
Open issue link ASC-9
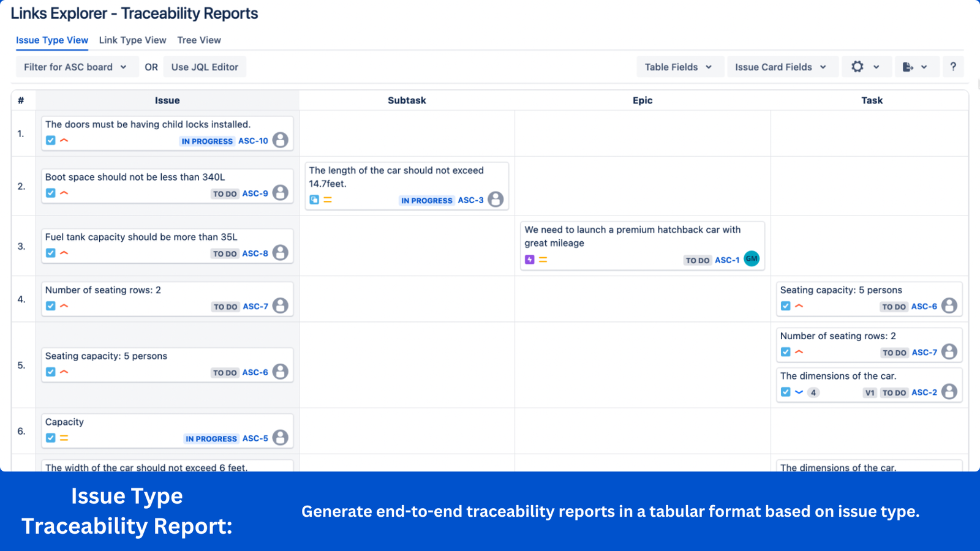point(255,193)
